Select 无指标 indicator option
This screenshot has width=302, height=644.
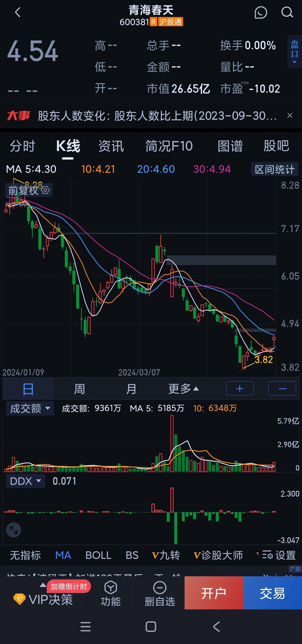coord(25,555)
